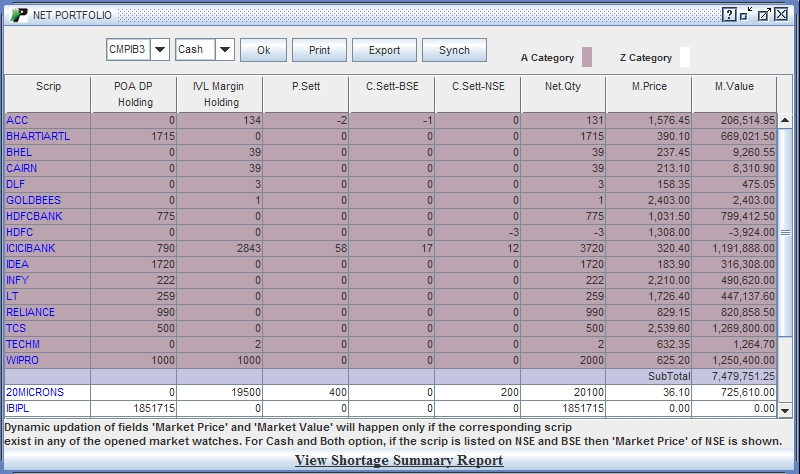Viewport: 800px width, 474px height.
Task: Expand the Cash segment dropdown
Action: [225, 50]
